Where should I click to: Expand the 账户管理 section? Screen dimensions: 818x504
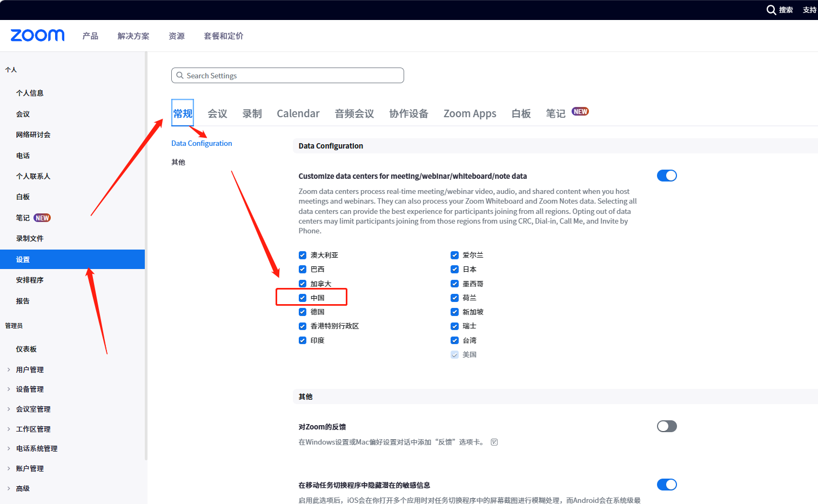point(30,468)
